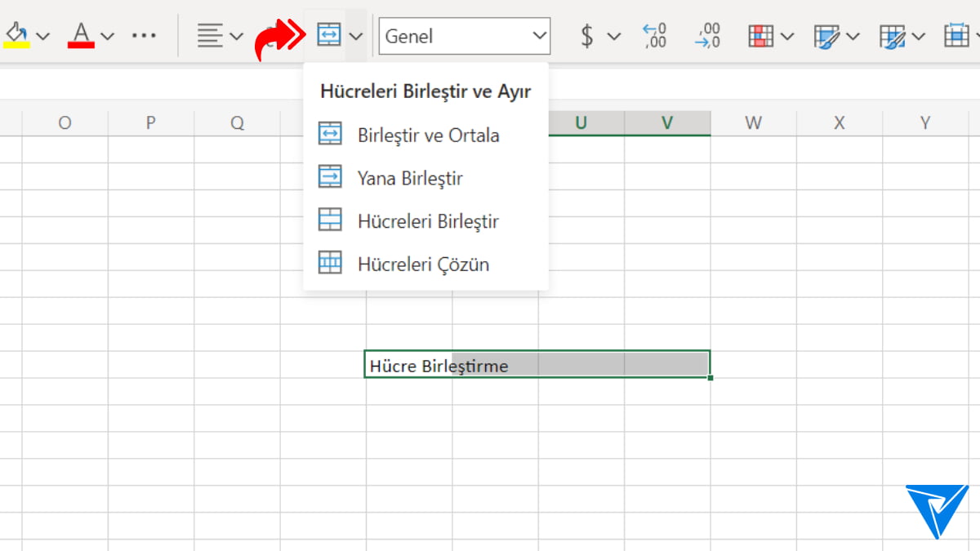Image resolution: width=980 pixels, height=551 pixels.
Task: Choose Hücreleri Çözün to unmerge cells
Action: pyautogui.click(x=423, y=264)
